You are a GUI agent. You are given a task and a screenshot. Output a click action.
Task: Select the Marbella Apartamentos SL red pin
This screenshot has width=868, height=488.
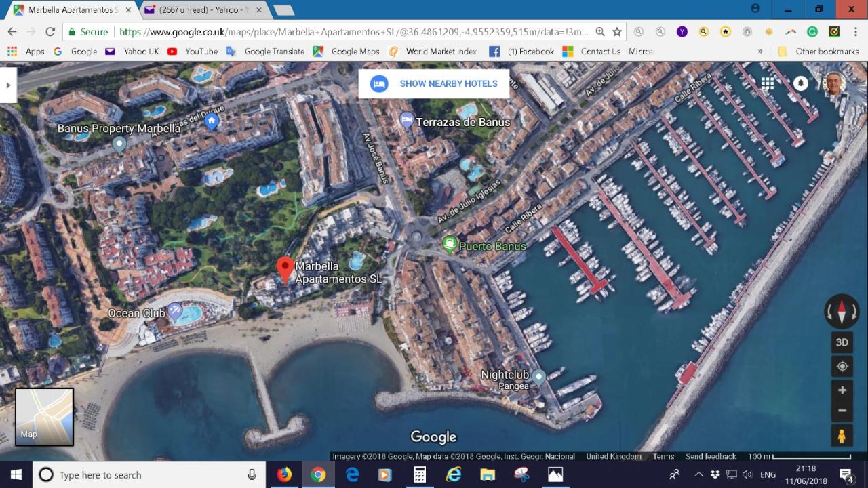click(285, 271)
